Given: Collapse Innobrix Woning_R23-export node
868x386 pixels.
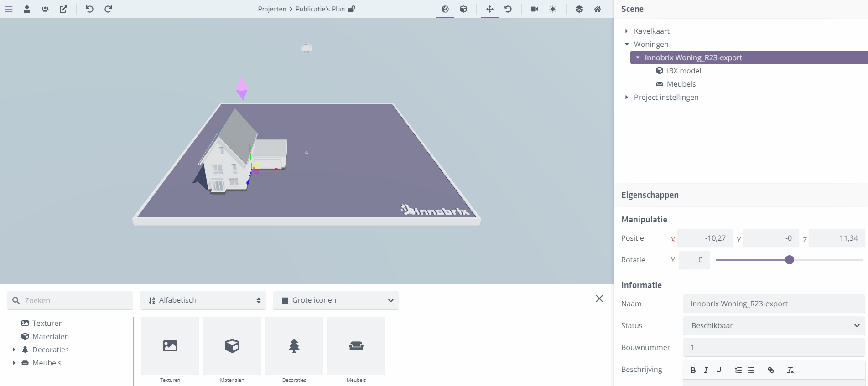Looking at the screenshot, I should click(638, 57).
